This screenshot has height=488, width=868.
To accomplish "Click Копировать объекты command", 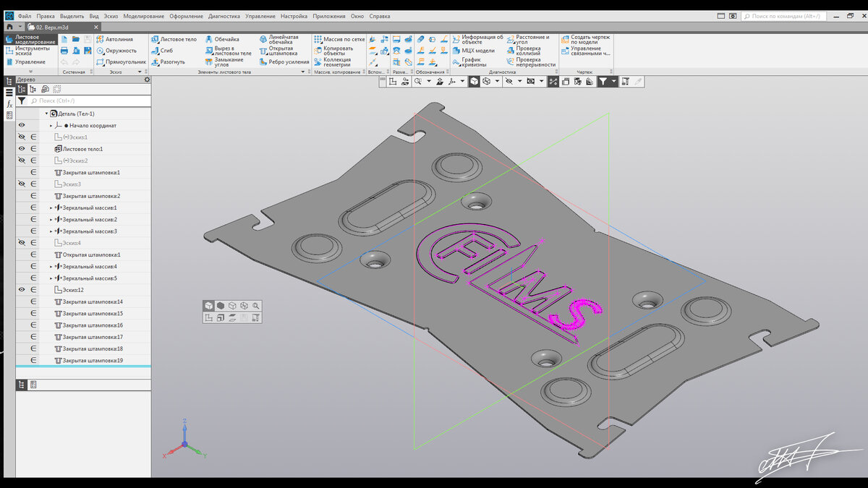I will [x=333, y=51].
